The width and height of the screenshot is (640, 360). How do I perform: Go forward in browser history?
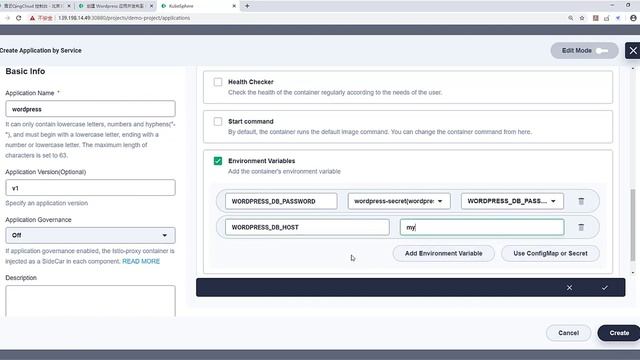[x=7, y=18]
